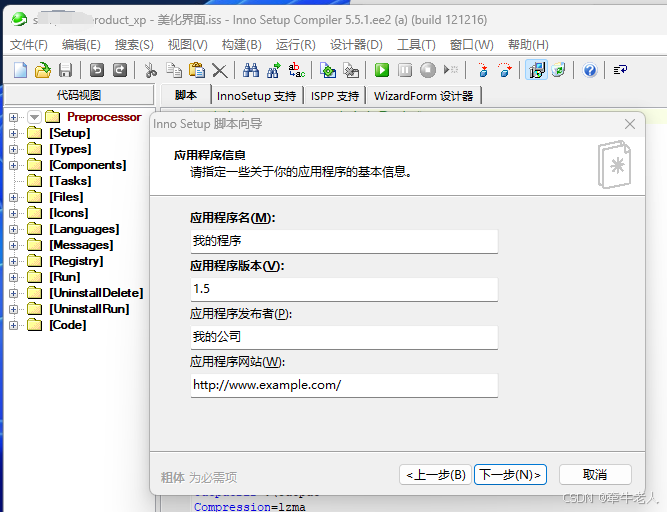667x512 pixels.
Task: Click the Redo toolbar icon
Action: [x=120, y=70]
